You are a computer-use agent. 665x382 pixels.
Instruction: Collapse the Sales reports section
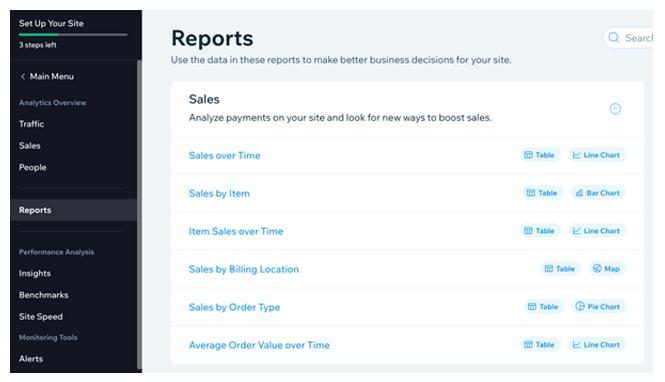pos(615,109)
